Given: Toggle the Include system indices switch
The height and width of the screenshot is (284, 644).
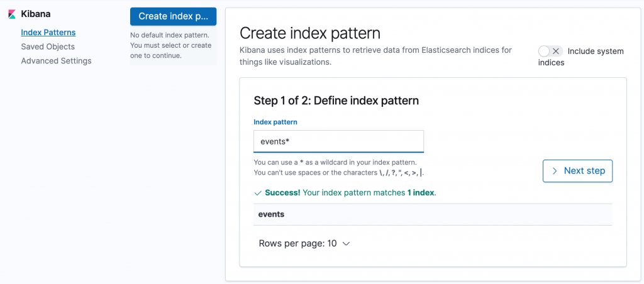Looking at the screenshot, I should pyautogui.click(x=550, y=52).
